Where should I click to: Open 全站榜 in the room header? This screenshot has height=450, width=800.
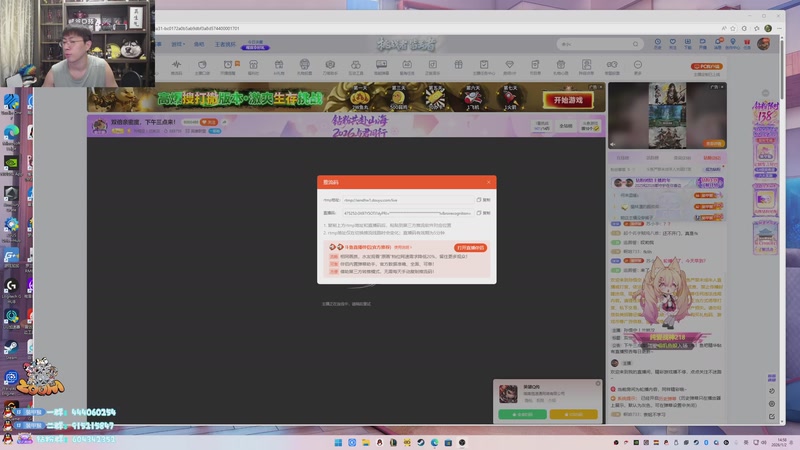[566, 126]
